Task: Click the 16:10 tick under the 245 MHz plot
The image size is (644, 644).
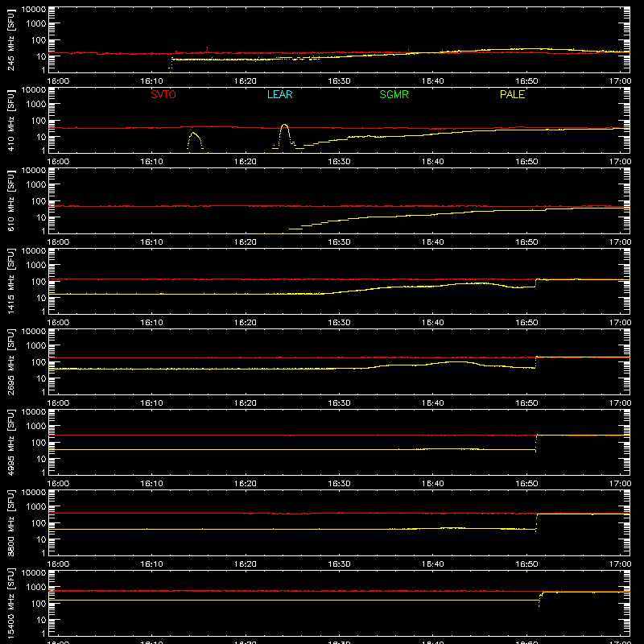Action: pyautogui.click(x=151, y=81)
